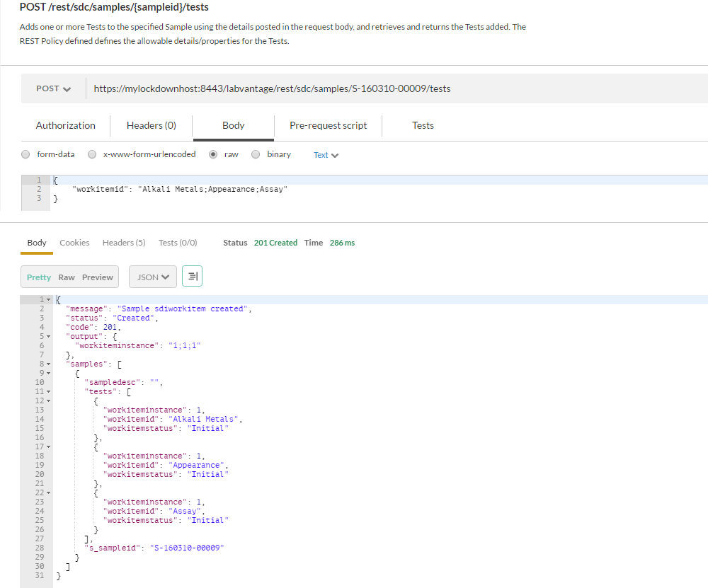Click the "Appearance" workitemid value

click(196, 466)
